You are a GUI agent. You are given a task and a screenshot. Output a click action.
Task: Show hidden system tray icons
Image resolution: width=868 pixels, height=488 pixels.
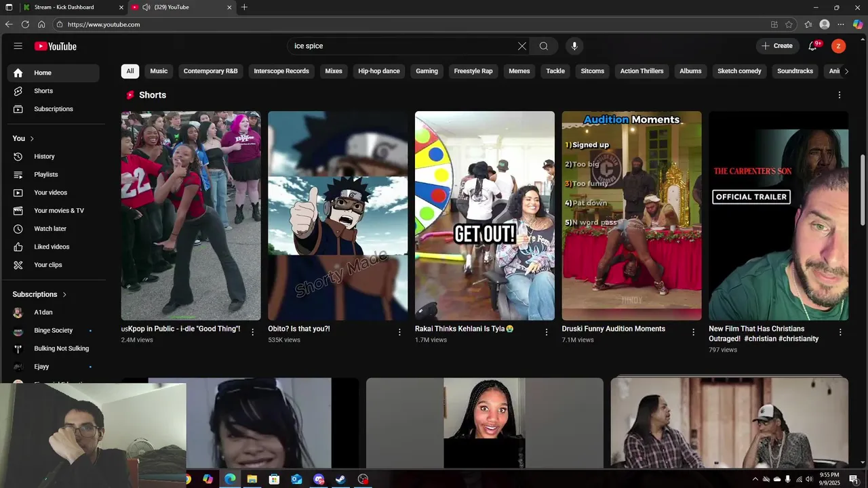[x=755, y=479]
